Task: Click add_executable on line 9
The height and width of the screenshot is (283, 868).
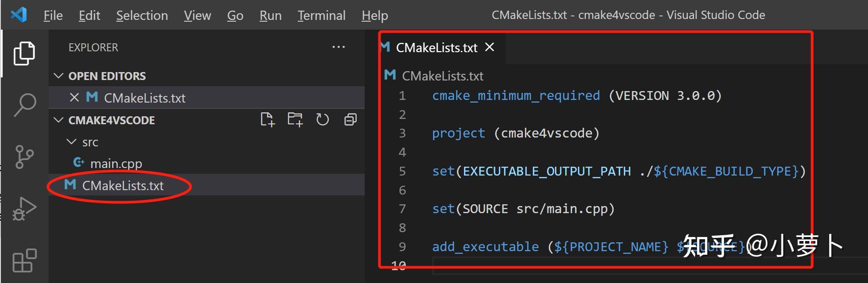Action: point(485,247)
